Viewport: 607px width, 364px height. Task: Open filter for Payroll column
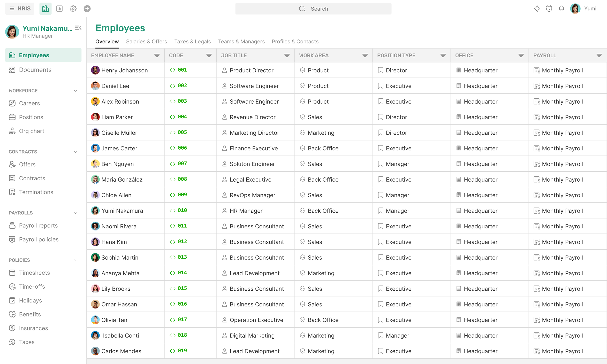point(599,56)
